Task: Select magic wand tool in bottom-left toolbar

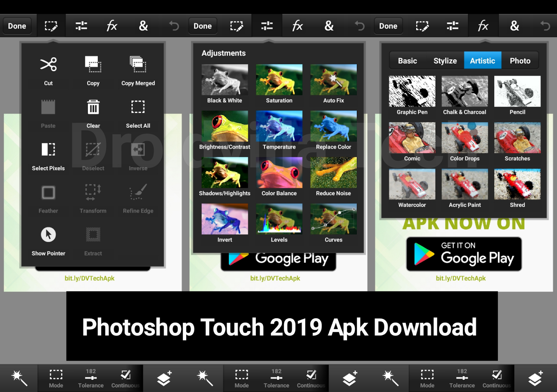Action: [x=19, y=378]
